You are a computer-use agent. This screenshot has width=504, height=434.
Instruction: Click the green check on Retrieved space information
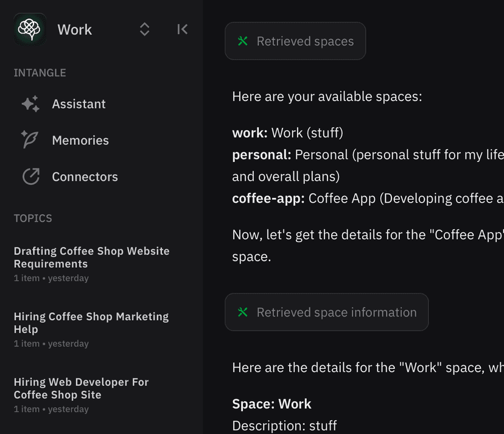(x=242, y=312)
